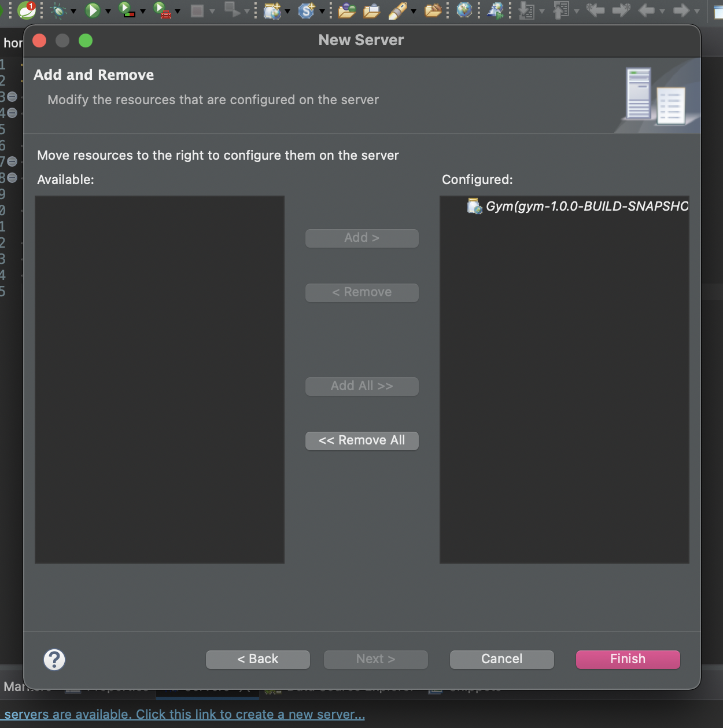Click the green Run button icon
Image resolution: width=723 pixels, height=728 pixels.
click(93, 10)
